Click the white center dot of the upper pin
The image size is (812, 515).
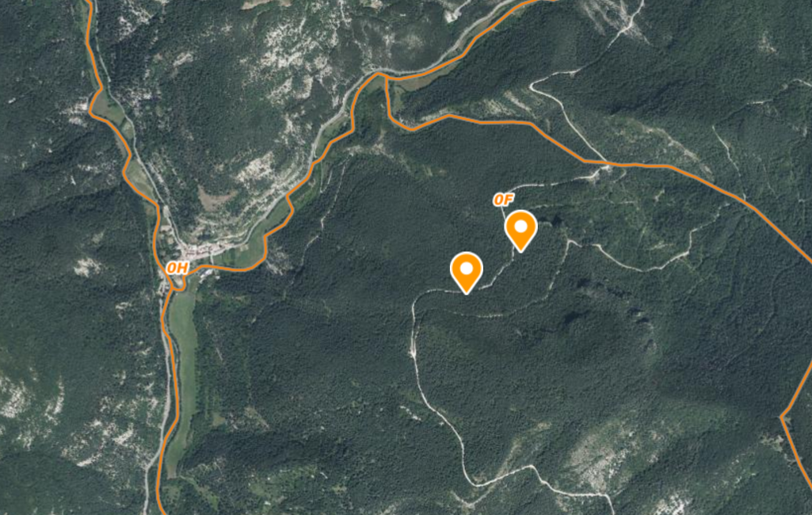tap(520, 227)
